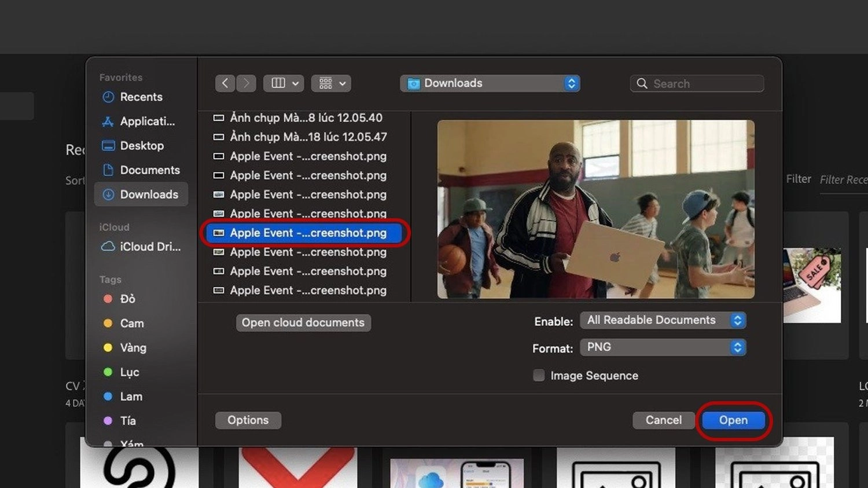Screen dimensions: 868x488
Task: Click the Search field
Action: pos(697,83)
